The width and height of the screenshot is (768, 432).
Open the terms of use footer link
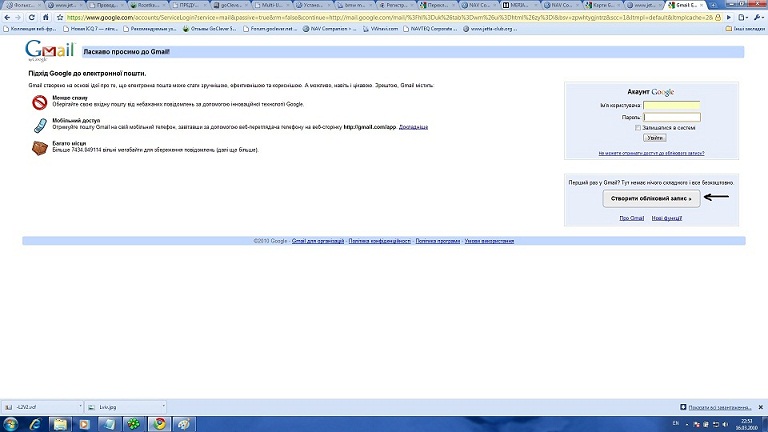(489, 241)
